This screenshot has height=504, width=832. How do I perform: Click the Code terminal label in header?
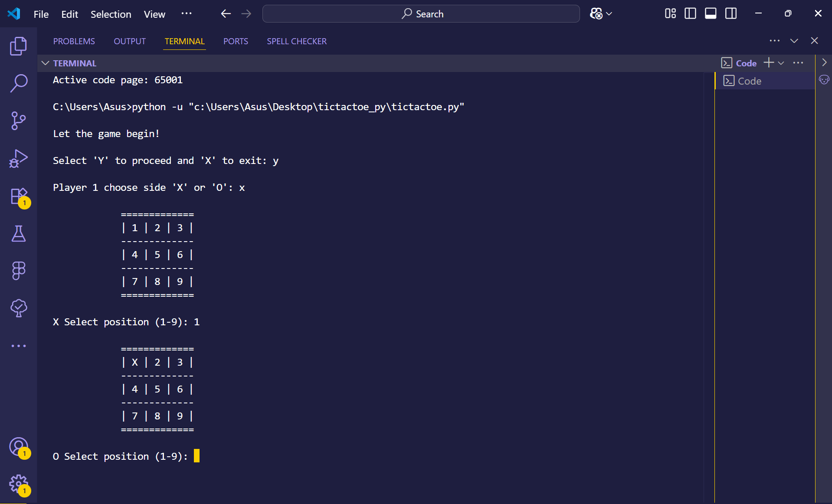[746, 63]
